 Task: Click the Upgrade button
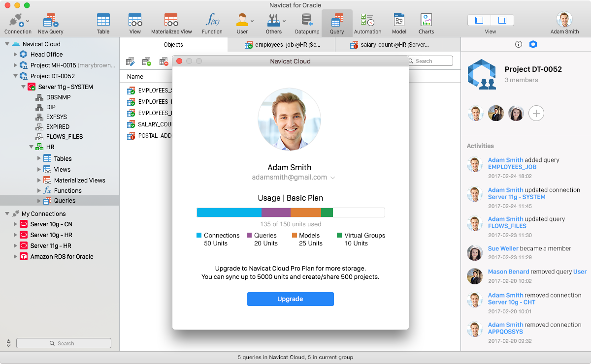[x=291, y=299]
